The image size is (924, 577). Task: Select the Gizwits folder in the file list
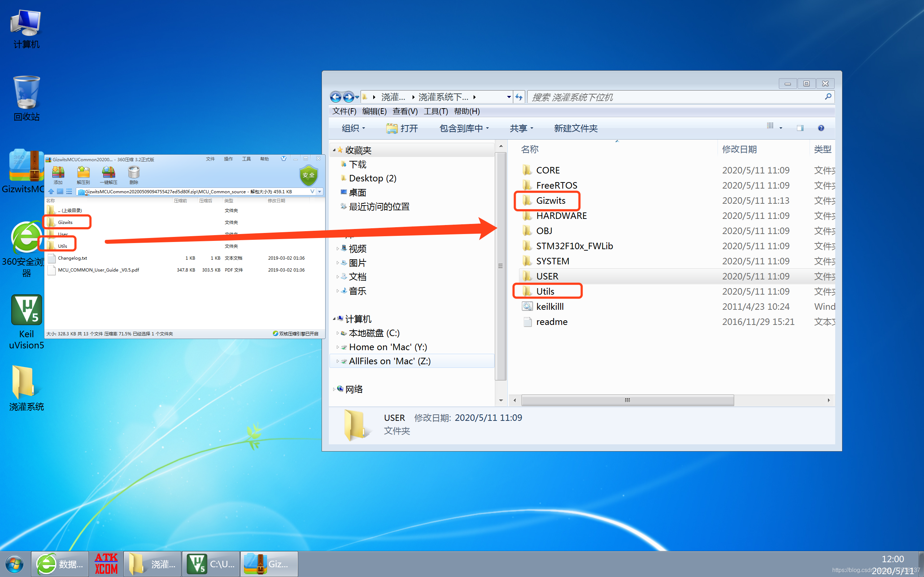pyautogui.click(x=552, y=201)
